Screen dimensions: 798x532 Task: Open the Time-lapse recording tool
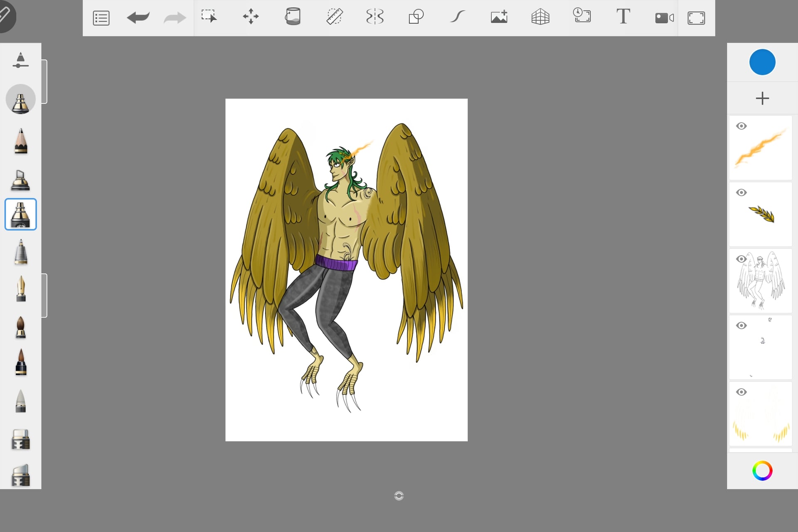(582, 15)
